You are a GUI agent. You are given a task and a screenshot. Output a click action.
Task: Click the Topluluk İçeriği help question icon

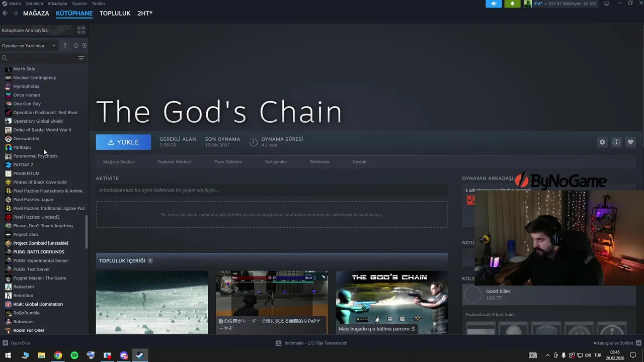tap(150, 261)
